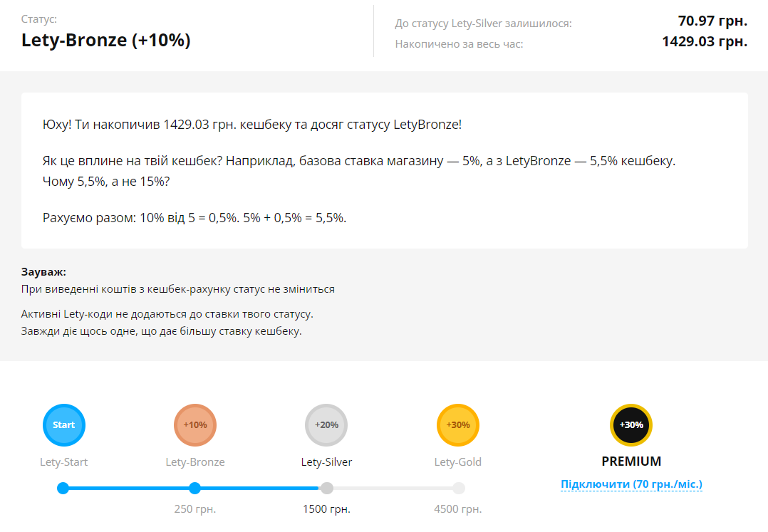
Task: Click the current progress marker on the slider
Action: [194, 489]
